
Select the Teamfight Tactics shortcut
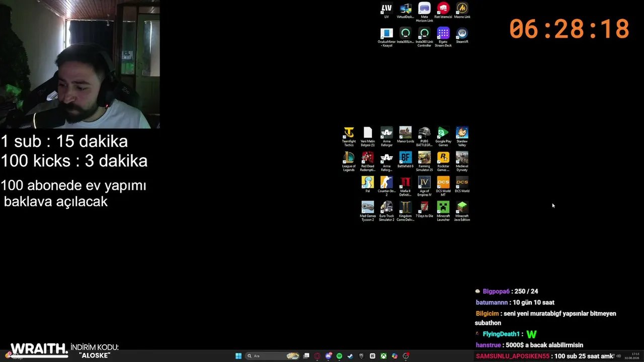[349, 137]
